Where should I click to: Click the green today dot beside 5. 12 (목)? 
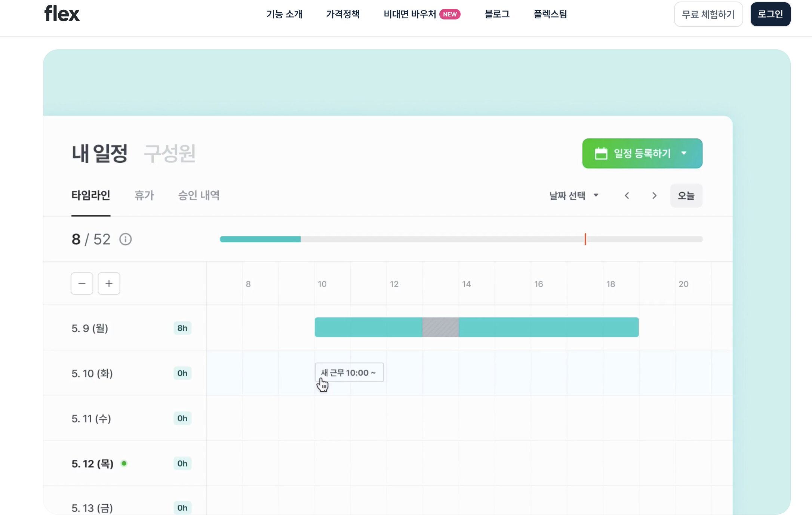point(124,464)
